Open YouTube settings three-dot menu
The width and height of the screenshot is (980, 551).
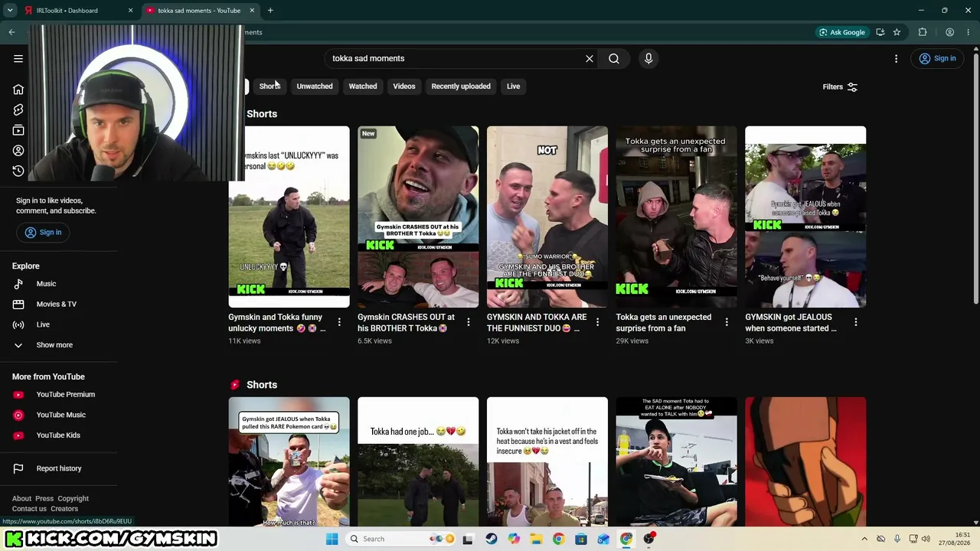pos(896,58)
